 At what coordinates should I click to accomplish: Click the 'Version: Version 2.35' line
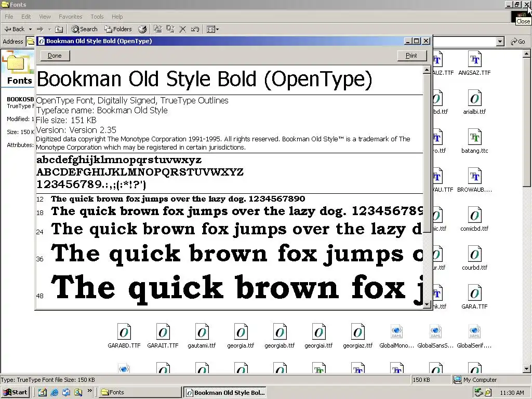(x=76, y=130)
